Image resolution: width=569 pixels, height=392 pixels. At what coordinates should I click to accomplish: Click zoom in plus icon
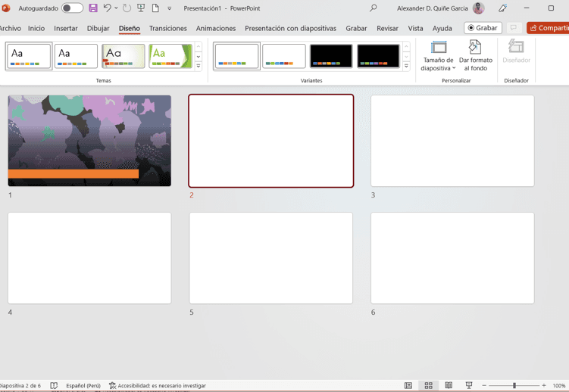click(x=543, y=385)
